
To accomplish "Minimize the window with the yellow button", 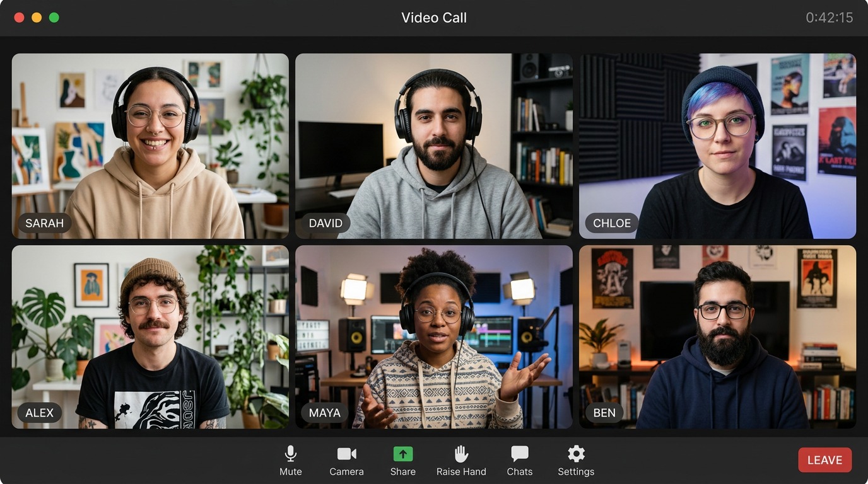I will click(x=37, y=18).
